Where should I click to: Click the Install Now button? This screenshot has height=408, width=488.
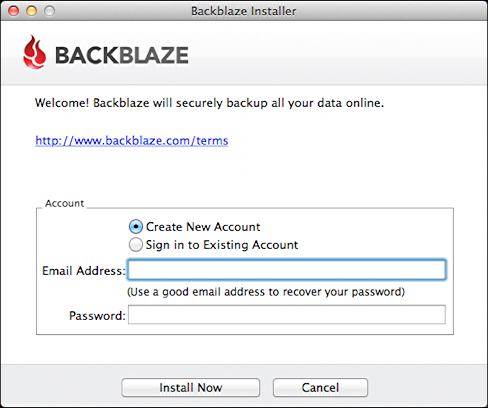(x=191, y=388)
